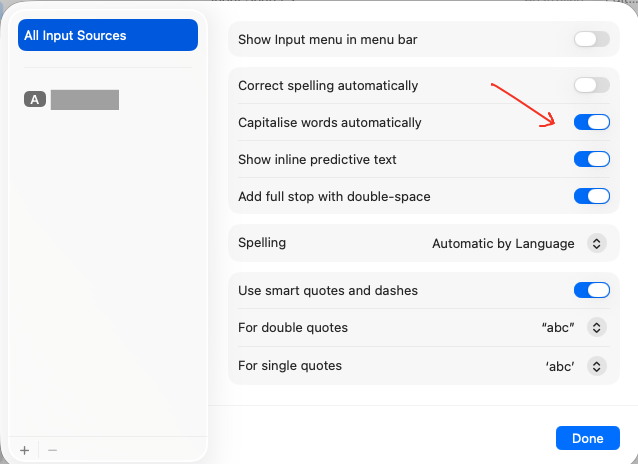Click the chevron arrows in the Spelling row
Viewport: 638px width, 464px height.
pyautogui.click(x=597, y=243)
